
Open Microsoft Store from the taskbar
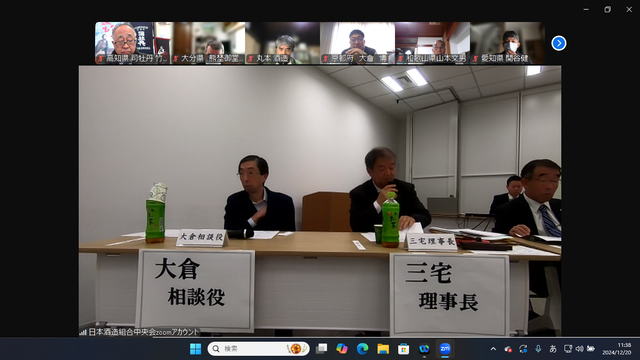(403, 349)
